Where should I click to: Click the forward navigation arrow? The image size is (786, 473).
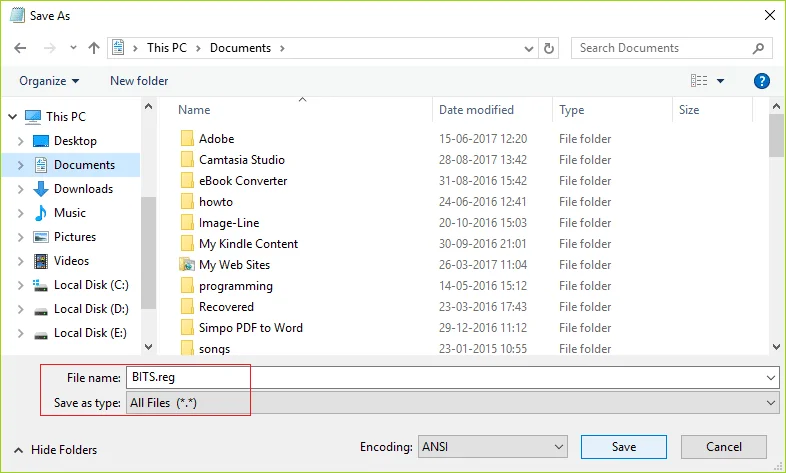point(50,48)
